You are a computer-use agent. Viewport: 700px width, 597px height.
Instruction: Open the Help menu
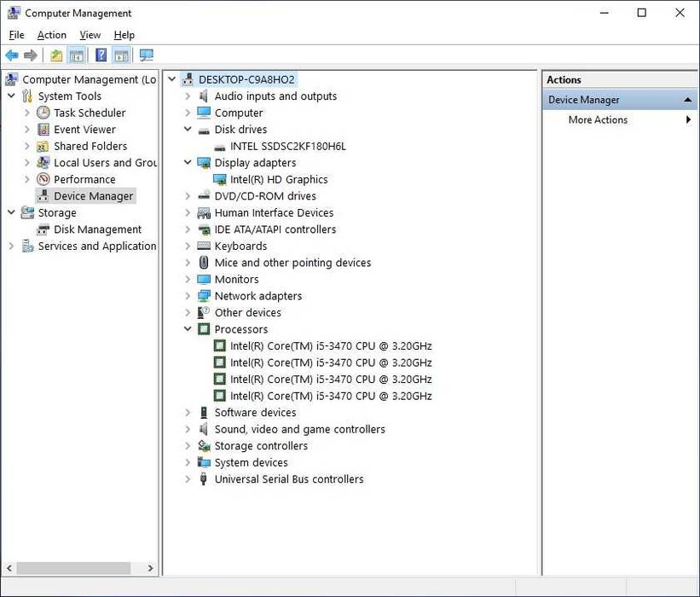(x=124, y=35)
